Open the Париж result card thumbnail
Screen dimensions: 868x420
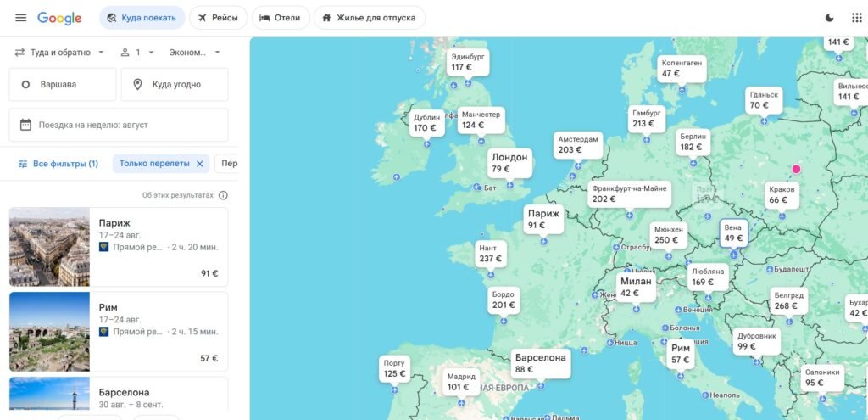[x=49, y=247]
